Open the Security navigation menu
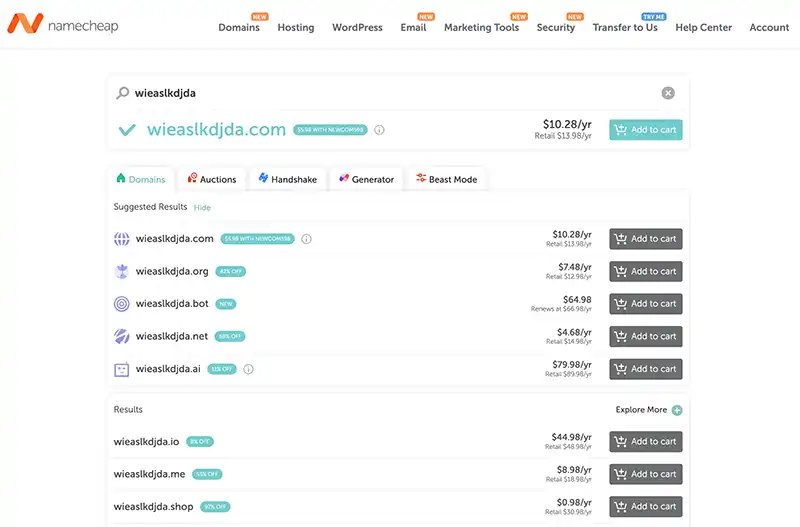800x527 pixels. (556, 28)
